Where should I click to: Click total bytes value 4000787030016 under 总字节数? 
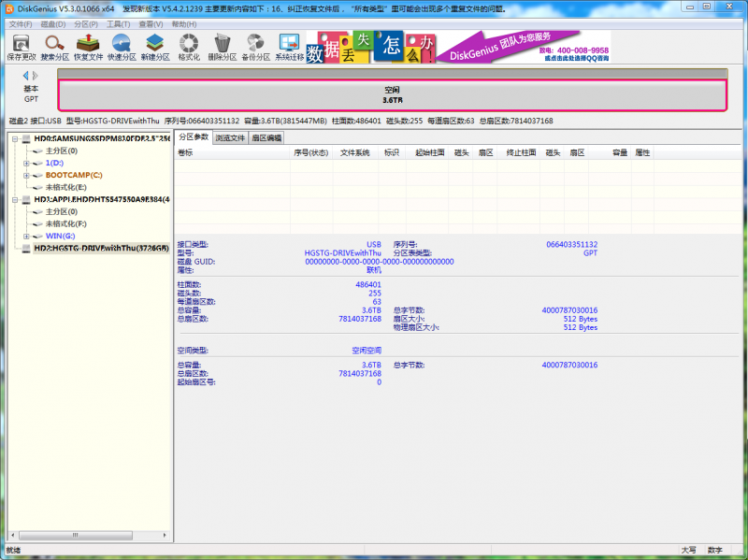point(569,310)
